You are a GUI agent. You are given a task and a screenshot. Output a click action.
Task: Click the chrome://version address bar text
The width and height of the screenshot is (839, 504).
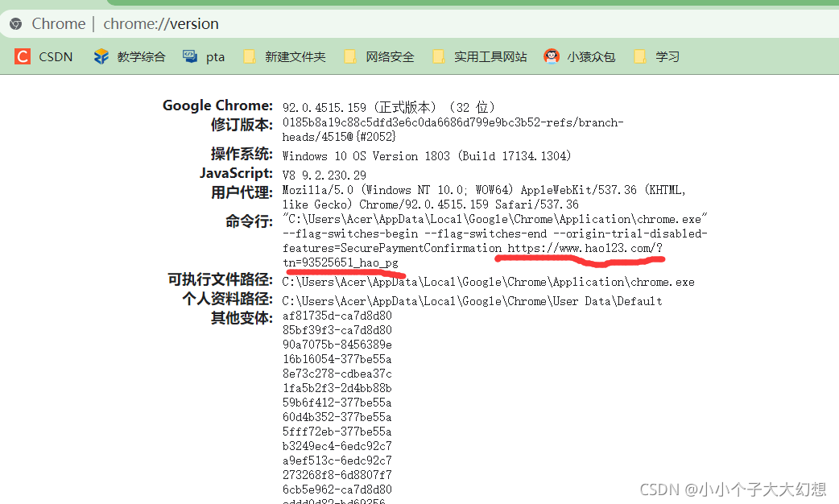tap(161, 23)
